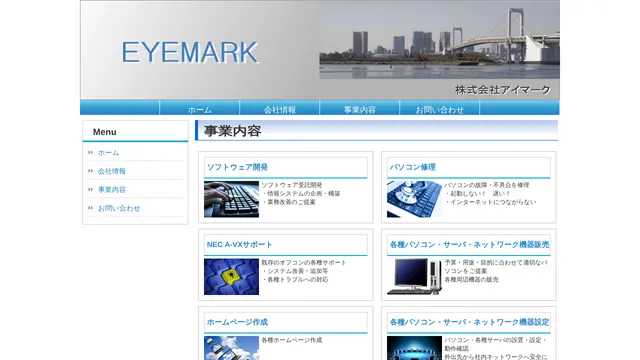Open ホーム in the blue navigation bar
Viewport: 640px width, 360px height.
200,109
